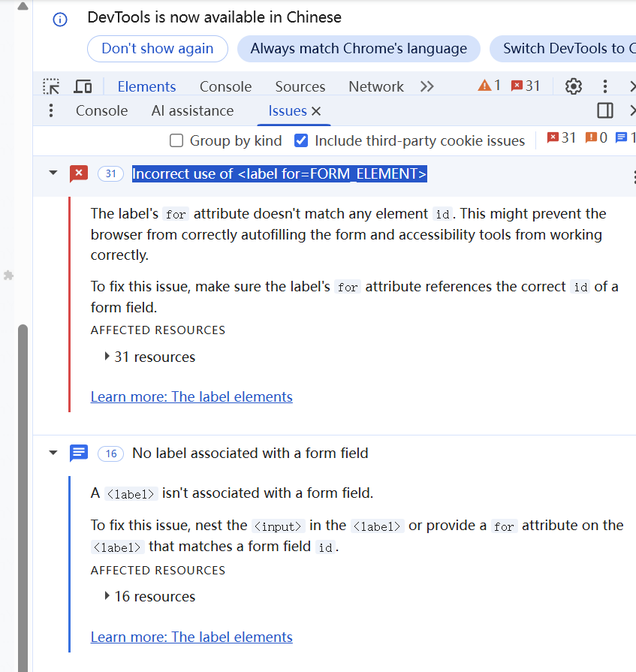Image resolution: width=636 pixels, height=672 pixels.
Task: Switch to the Elements tab
Action: pyautogui.click(x=146, y=86)
